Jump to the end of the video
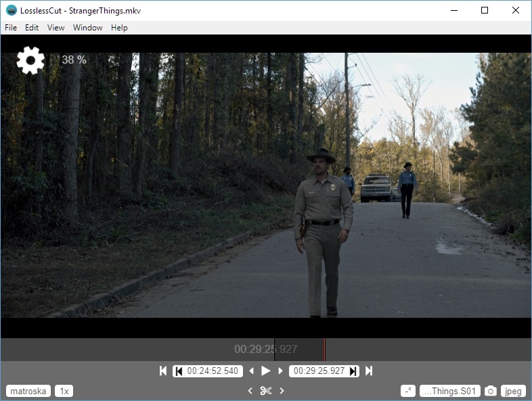532x401 pixels. (x=369, y=371)
